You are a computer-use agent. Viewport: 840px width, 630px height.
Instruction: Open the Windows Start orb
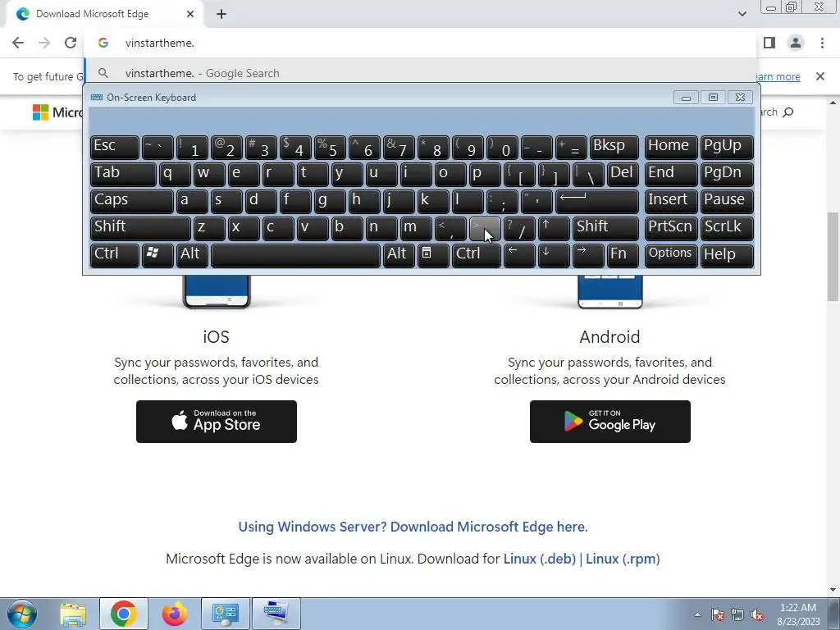(22, 614)
